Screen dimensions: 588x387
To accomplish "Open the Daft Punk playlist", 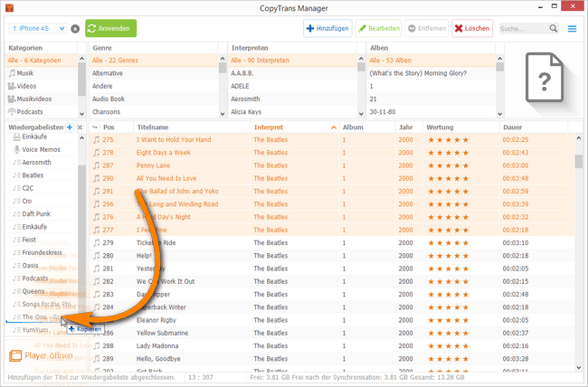I will coord(42,214).
